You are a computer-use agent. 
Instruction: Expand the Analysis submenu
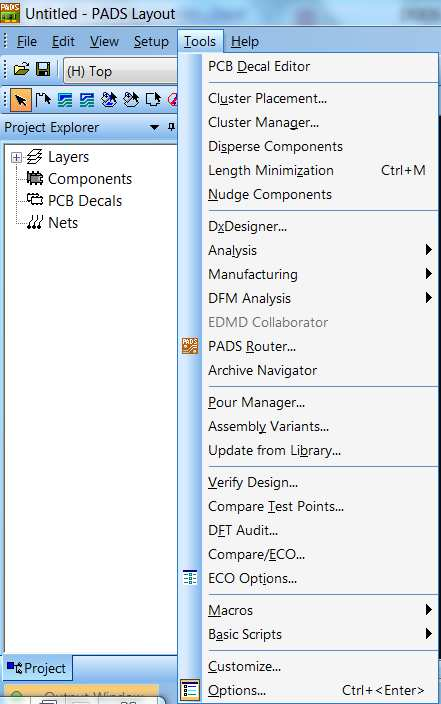[322, 250]
